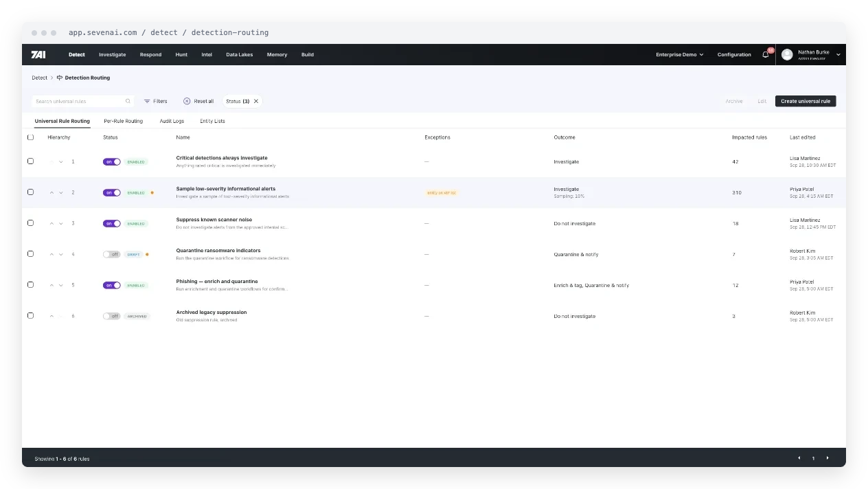Open the Entity Lists tab

[213, 121]
